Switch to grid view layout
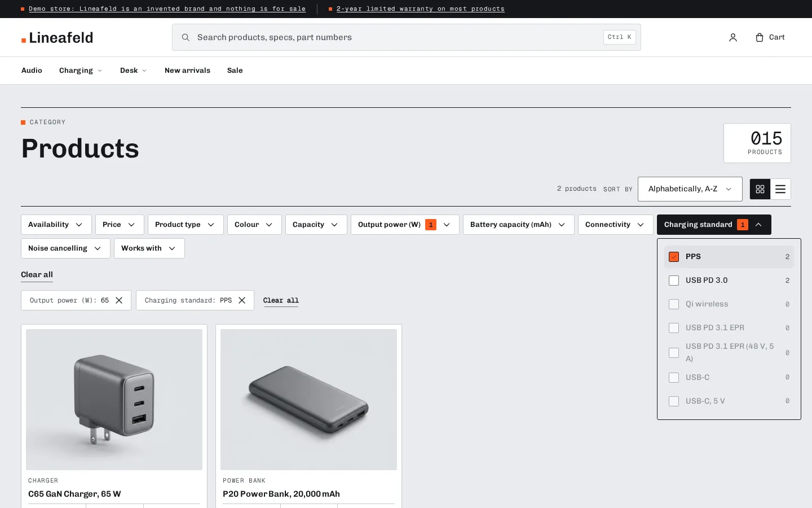 click(x=760, y=189)
